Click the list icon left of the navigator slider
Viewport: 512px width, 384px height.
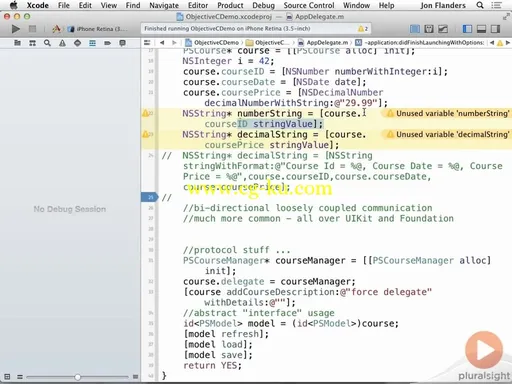(20, 377)
